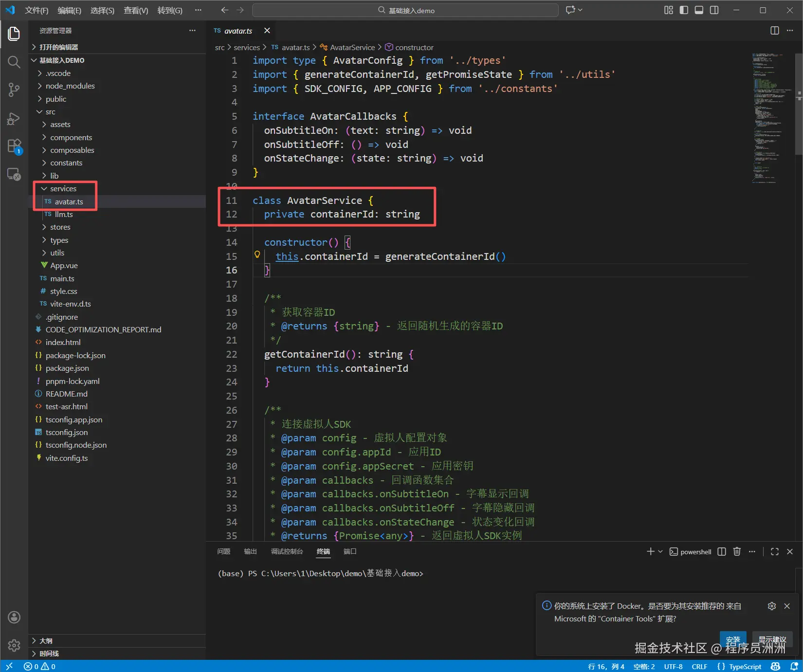Open Source Control view in activity bar

click(14, 90)
